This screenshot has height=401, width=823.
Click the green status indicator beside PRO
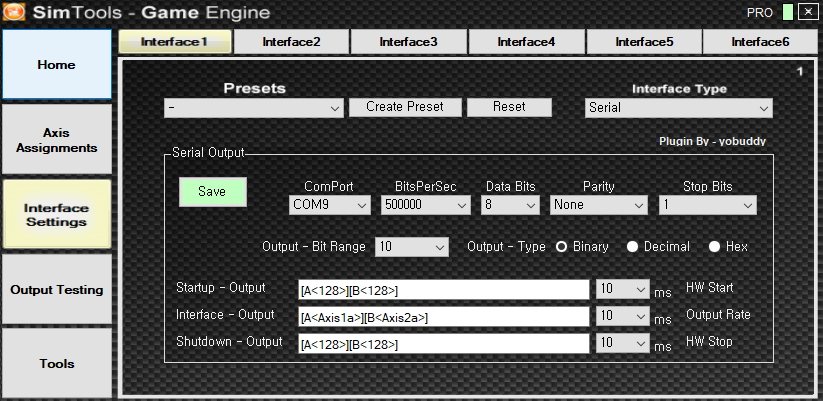pos(787,12)
